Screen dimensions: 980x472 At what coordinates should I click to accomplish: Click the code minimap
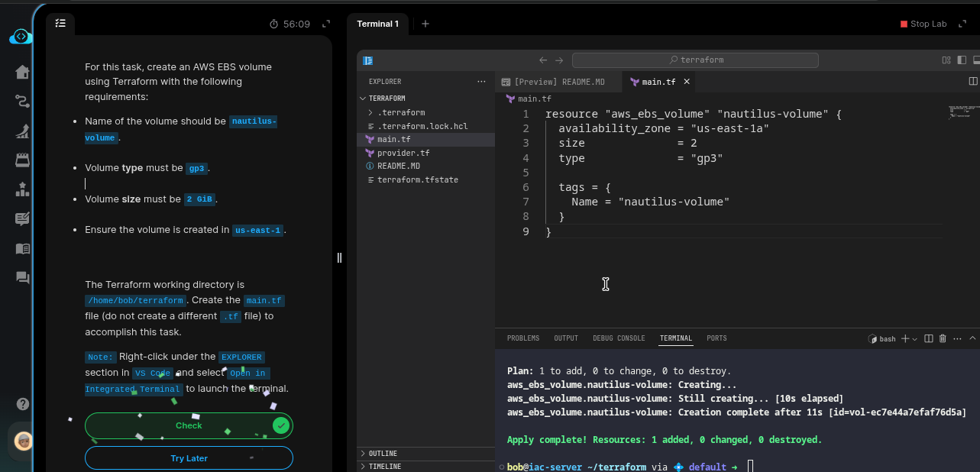pos(963,112)
